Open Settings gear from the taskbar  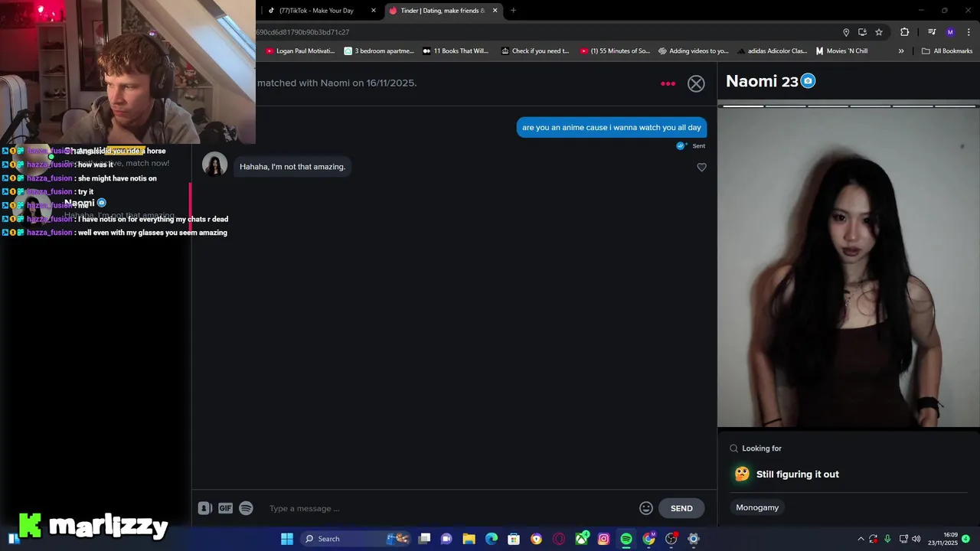pyautogui.click(x=694, y=539)
